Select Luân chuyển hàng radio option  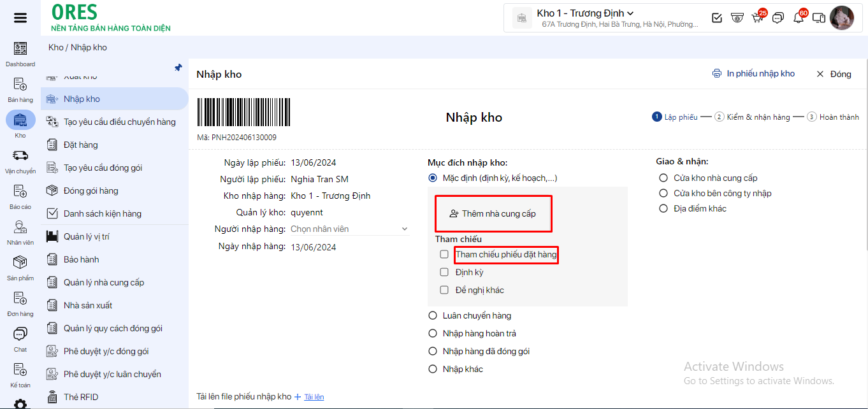433,315
